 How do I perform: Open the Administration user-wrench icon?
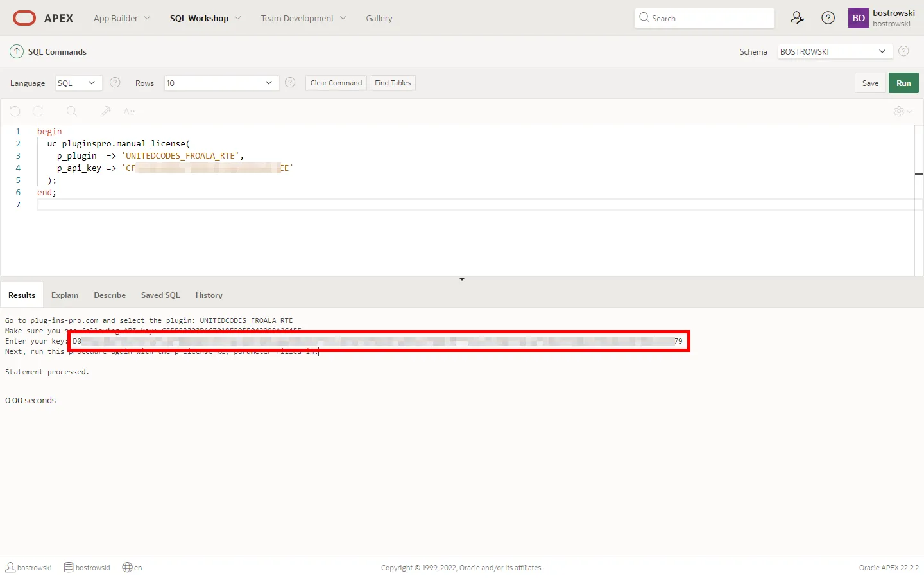pyautogui.click(x=797, y=18)
